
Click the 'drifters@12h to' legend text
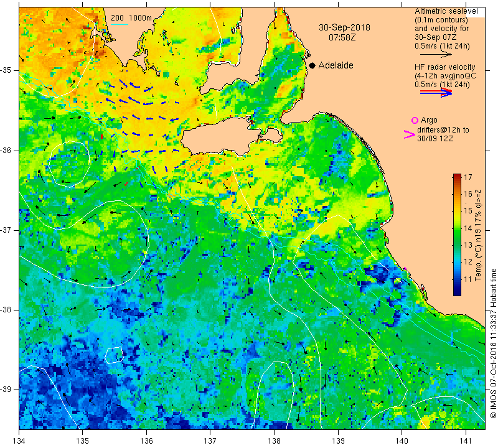(443, 130)
